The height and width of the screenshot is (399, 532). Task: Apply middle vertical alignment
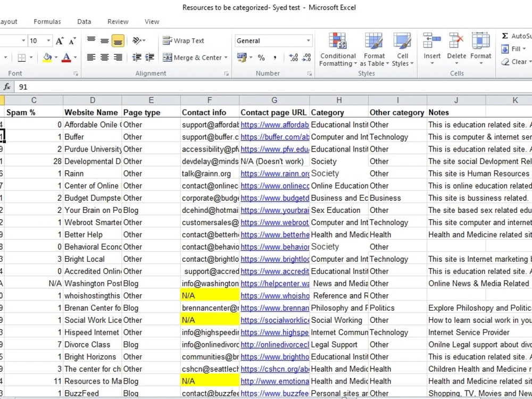tap(104, 41)
